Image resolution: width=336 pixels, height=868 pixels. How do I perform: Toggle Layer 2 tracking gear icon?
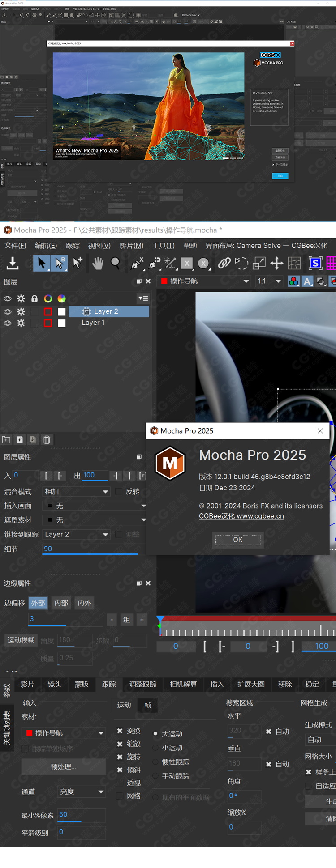pos(21,311)
